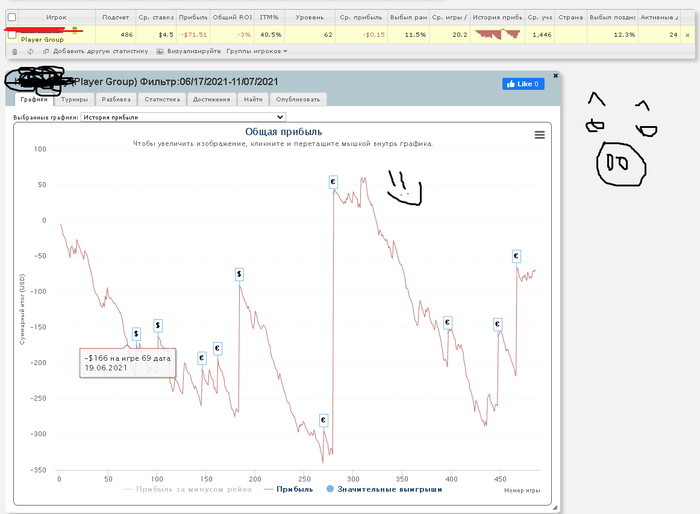Sort by the 'Ср. ставка' column header
700x514 pixels.
pos(156,17)
